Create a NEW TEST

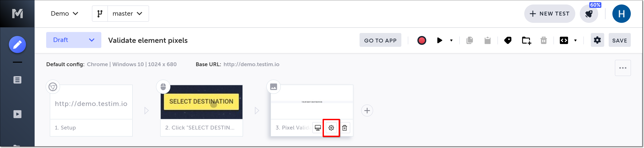pyautogui.click(x=550, y=14)
